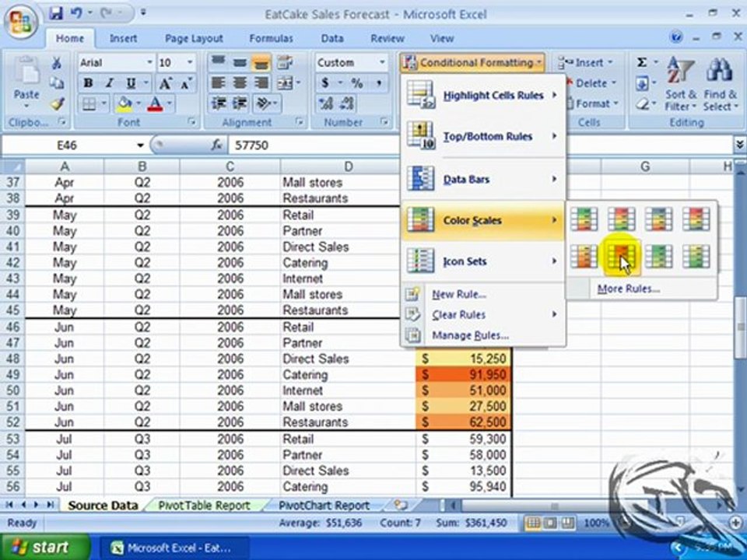
Task: Apply Comma Style format
Action: coord(379,83)
